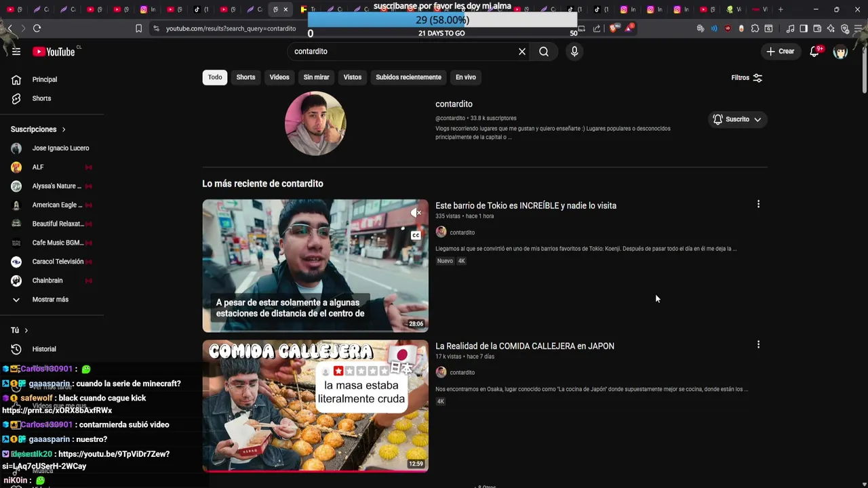Screen dimensions: 868x488
Task: Open the Leo AI sparkle icon
Action: [x=831, y=28]
